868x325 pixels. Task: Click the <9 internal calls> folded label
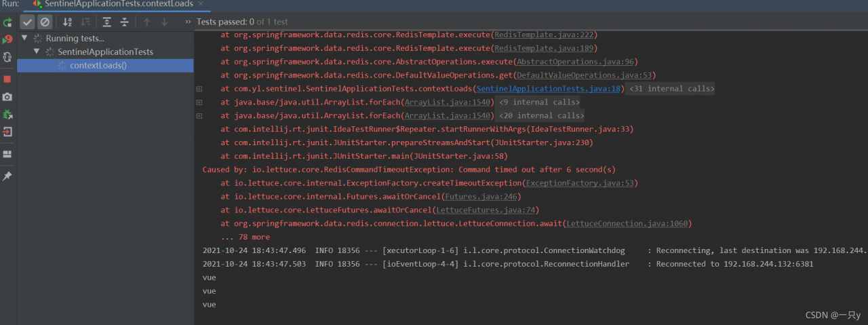[539, 102]
